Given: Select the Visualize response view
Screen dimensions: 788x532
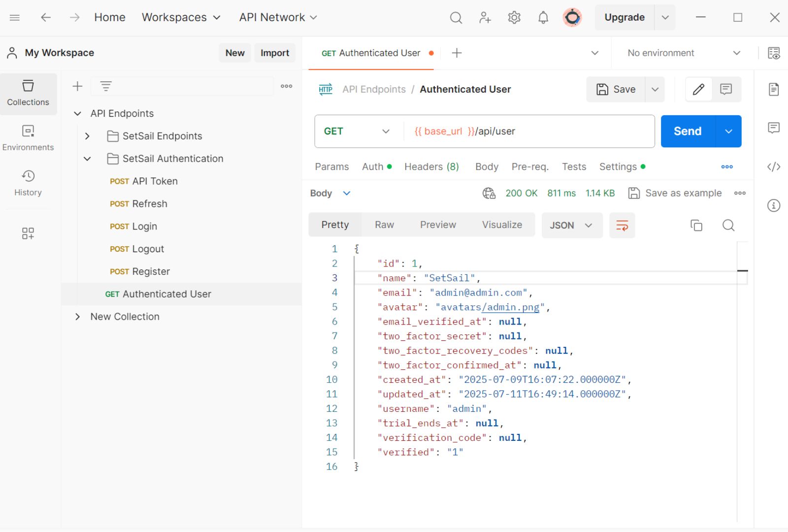Looking at the screenshot, I should point(502,225).
